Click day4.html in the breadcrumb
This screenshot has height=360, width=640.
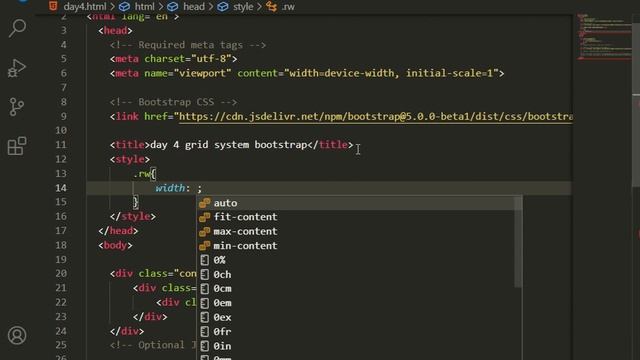pos(85,7)
